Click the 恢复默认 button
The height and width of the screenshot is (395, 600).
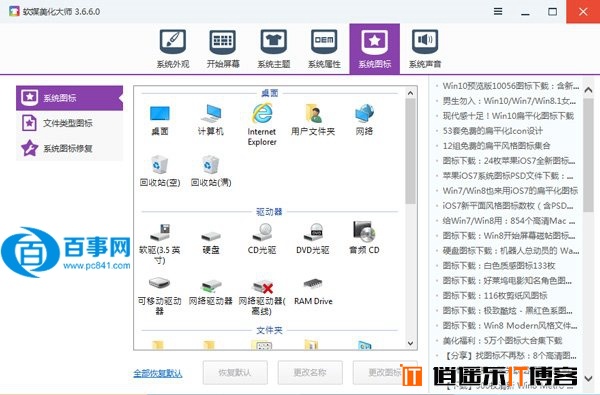point(235,372)
